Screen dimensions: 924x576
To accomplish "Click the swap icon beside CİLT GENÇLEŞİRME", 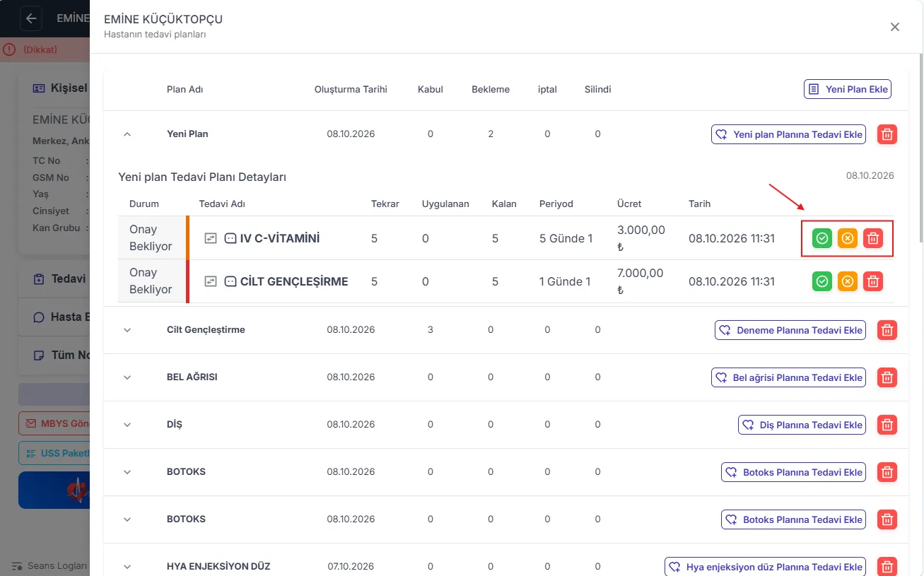I will pos(210,281).
